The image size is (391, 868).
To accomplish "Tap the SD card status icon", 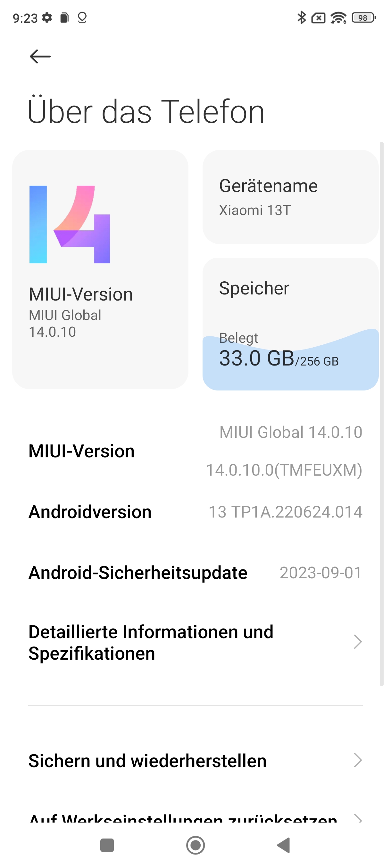I will 64,18.
